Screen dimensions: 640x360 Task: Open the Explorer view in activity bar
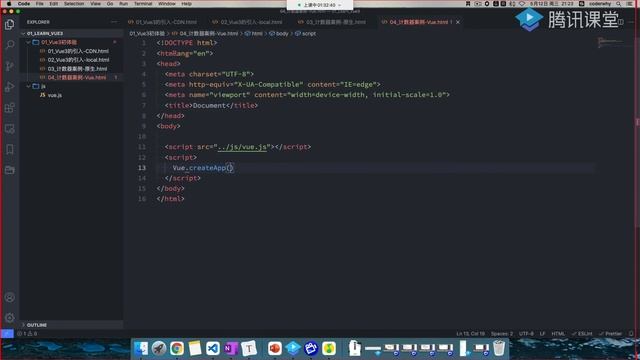click(x=9, y=24)
